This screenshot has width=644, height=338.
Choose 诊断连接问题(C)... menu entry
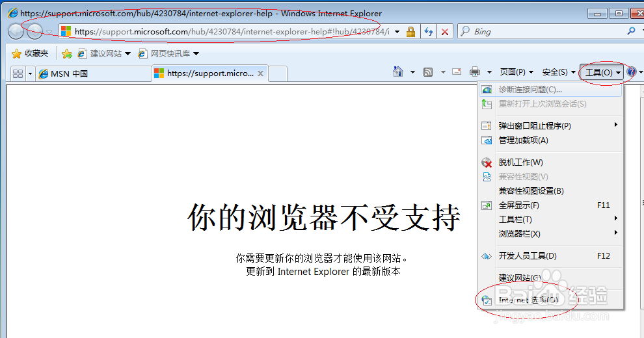tap(550, 90)
